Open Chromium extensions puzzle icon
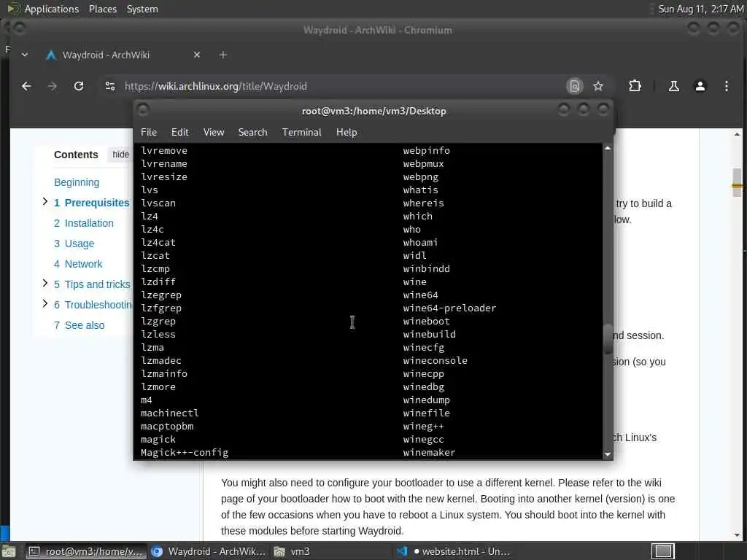Viewport: 747px width, 560px height. coord(635,86)
